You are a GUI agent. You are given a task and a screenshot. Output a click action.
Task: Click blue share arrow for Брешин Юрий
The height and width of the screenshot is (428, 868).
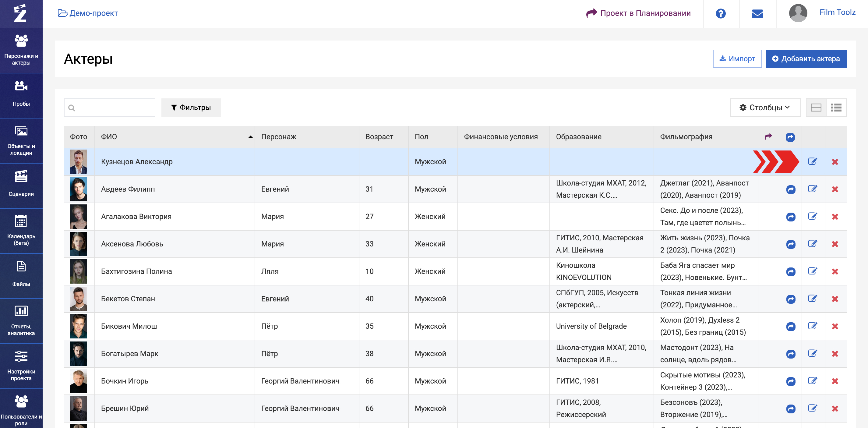[791, 409]
